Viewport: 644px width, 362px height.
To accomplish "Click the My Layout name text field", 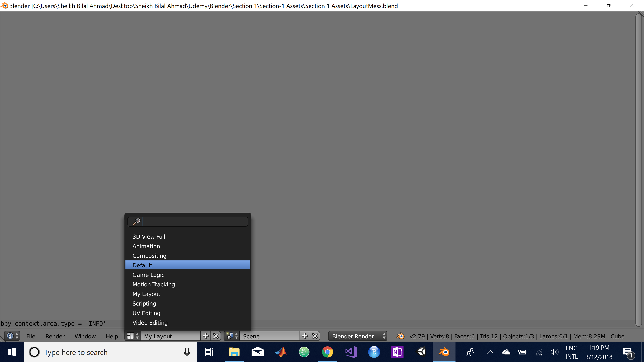I will coord(170,336).
